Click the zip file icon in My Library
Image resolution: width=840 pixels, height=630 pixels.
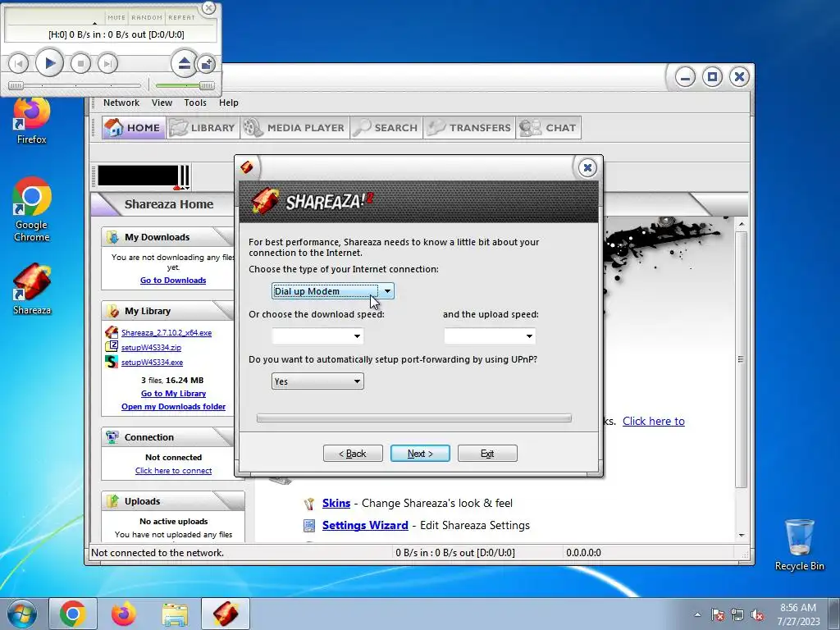(x=112, y=347)
